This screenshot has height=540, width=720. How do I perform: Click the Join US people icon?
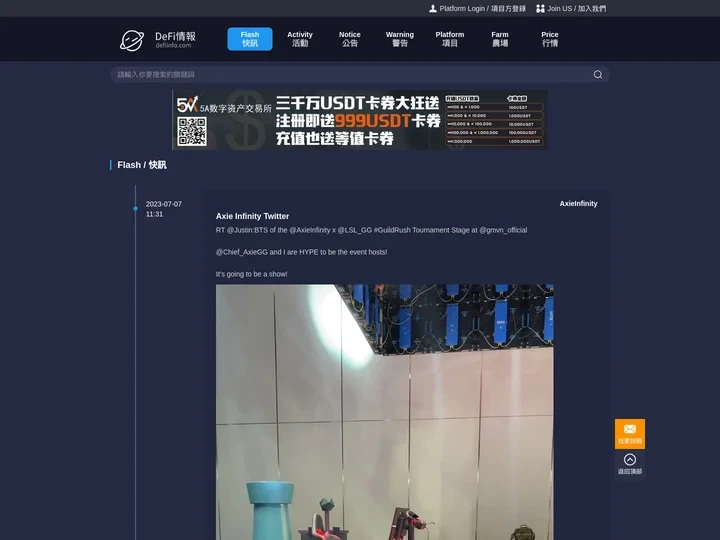[540, 8]
